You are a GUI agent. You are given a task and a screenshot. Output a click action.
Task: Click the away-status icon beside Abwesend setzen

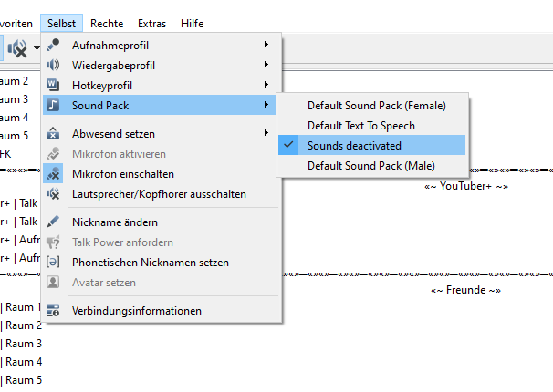pos(53,133)
